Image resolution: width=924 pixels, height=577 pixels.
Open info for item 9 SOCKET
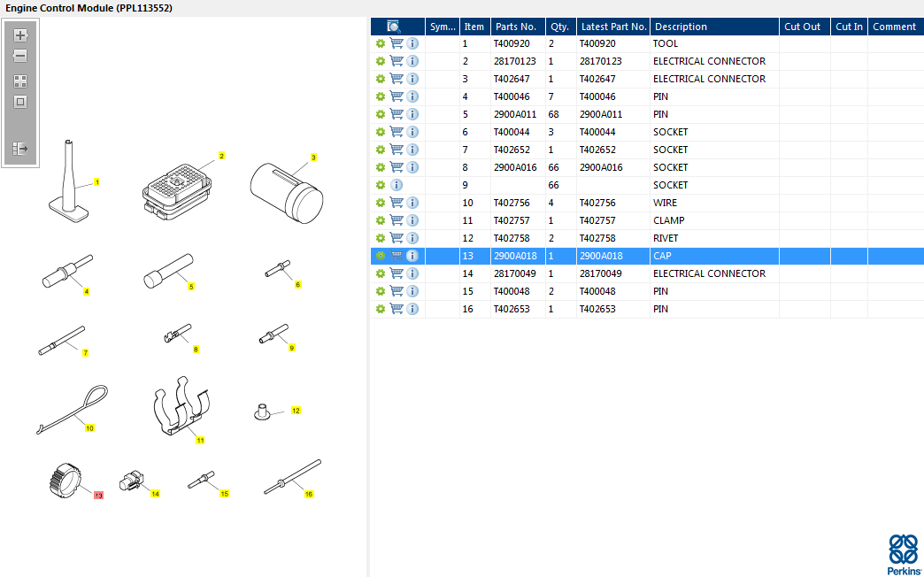[x=397, y=185]
